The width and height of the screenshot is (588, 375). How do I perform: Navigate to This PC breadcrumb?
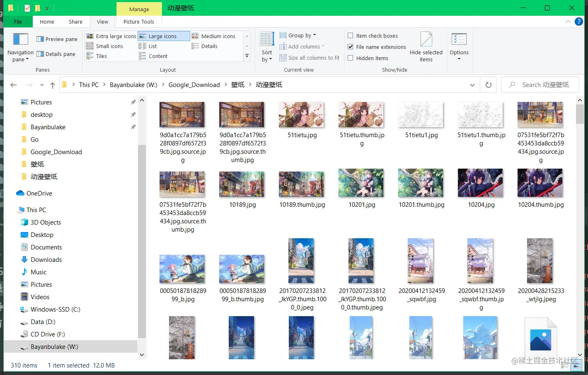[89, 85]
